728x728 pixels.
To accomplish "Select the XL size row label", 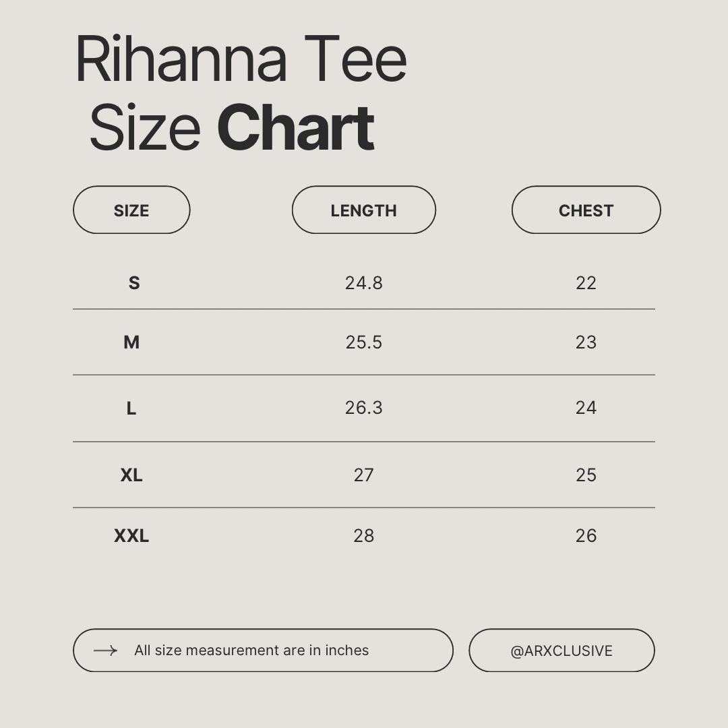I will (x=131, y=475).
